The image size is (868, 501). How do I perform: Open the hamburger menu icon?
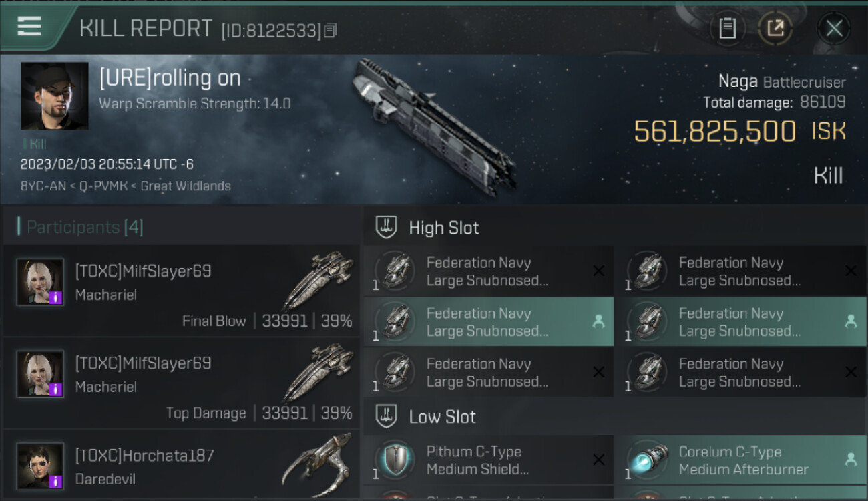point(30,27)
